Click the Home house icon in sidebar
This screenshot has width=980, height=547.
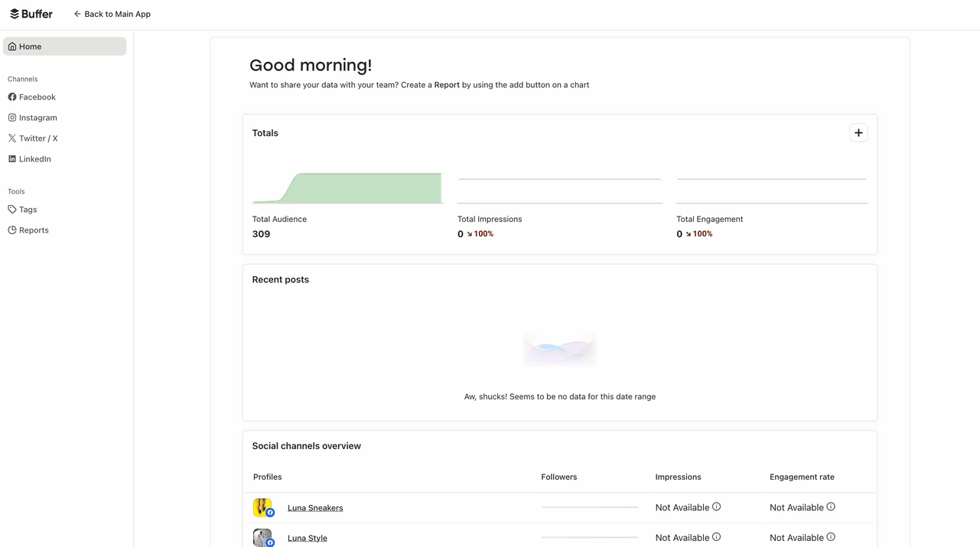click(x=12, y=47)
